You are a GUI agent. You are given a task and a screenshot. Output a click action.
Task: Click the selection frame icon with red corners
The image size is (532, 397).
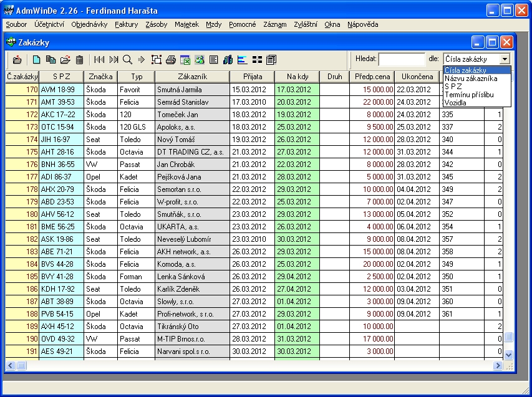[x=157, y=60]
